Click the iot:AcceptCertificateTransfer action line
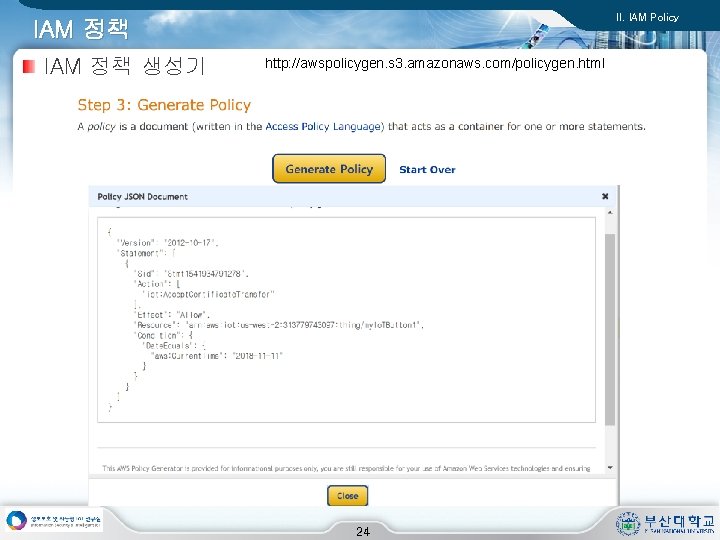The height and width of the screenshot is (540, 720). click(x=208, y=294)
